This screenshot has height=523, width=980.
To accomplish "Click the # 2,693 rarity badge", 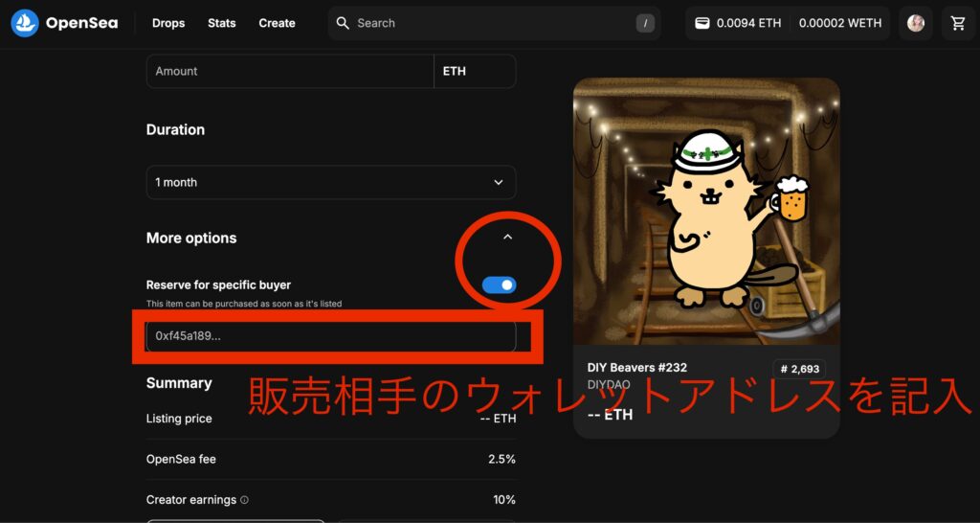I will [x=799, y=369].
